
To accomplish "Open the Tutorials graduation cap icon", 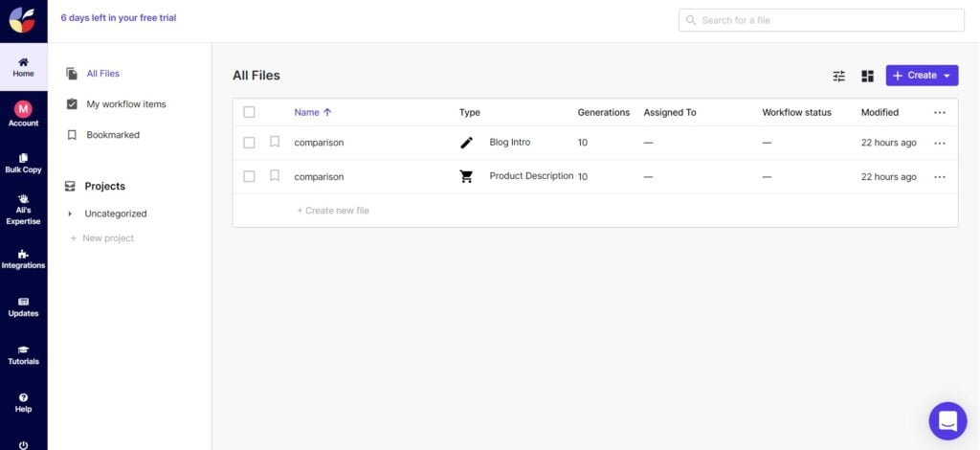I will click(23, 355).
